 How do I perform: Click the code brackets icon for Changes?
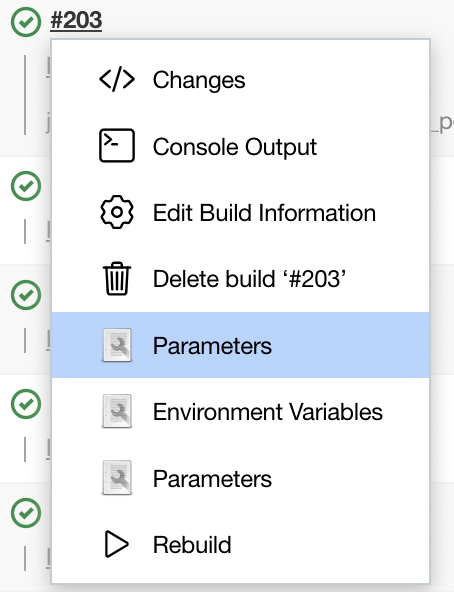click(x=117, y=80)
